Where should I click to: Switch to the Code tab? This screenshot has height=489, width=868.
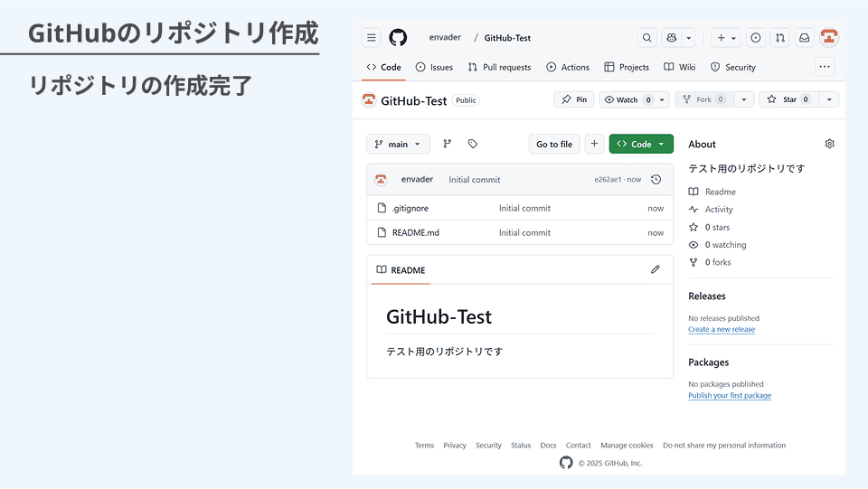(383, 67)
